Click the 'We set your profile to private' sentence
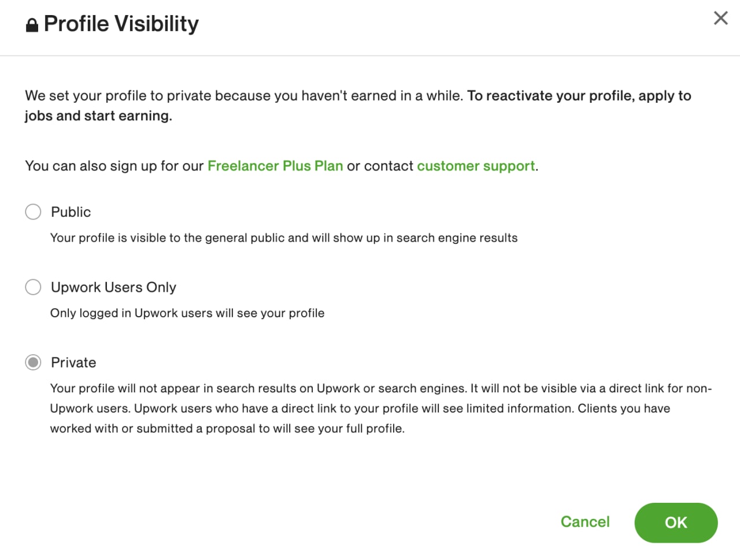The image size is (740, 560). point(244,96)
